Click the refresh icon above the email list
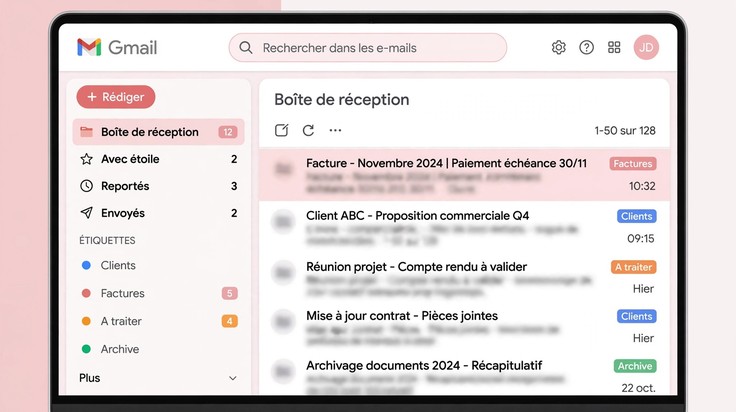 308,130
